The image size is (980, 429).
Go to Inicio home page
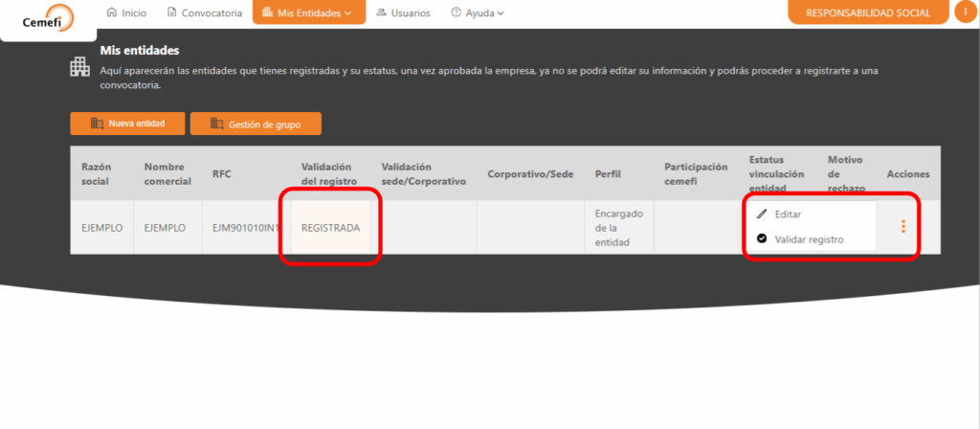[x=126, y=12]
